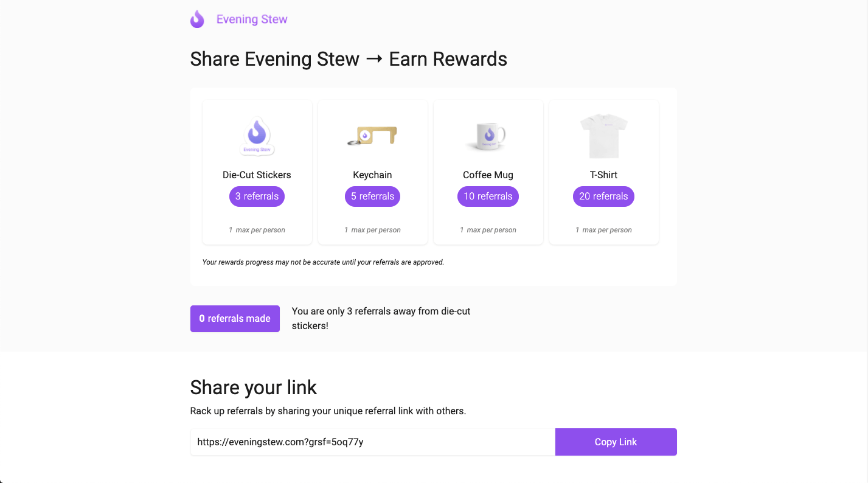This screenshot has height=483, width=868.
Task: Select the 20 referrals badge under T-Shirt
Action: (x=603, y=196)
